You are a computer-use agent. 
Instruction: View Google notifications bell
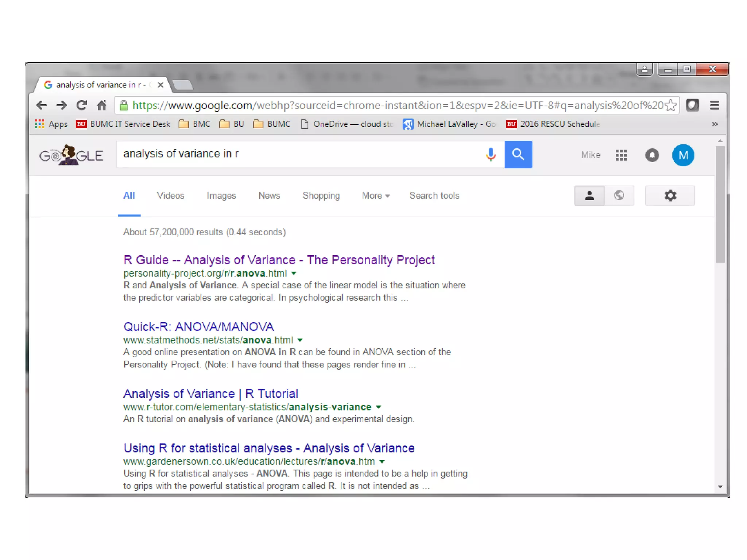click(652, 155)
